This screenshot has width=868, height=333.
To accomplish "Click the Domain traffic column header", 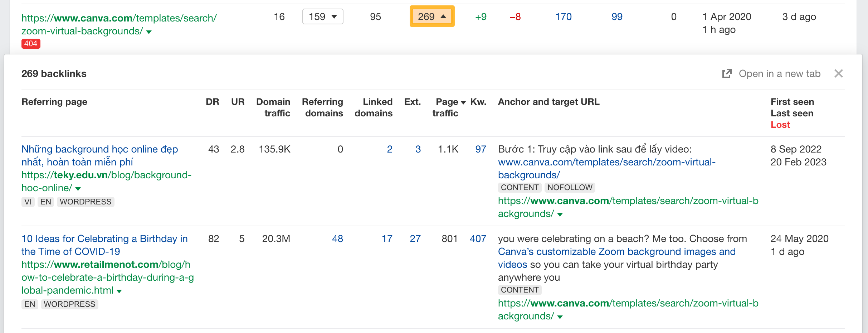I will (x=273, y=107).
